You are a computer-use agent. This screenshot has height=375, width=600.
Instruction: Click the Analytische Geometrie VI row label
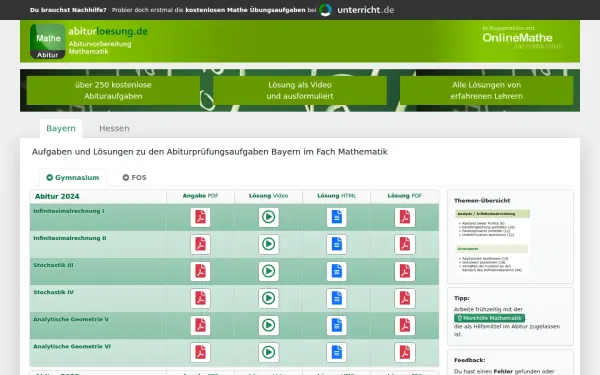[72, 346]
